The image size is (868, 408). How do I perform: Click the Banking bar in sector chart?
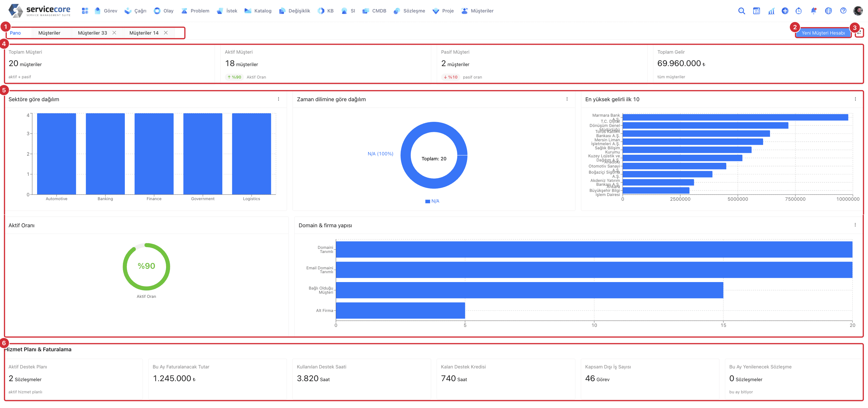click(105, 154)
